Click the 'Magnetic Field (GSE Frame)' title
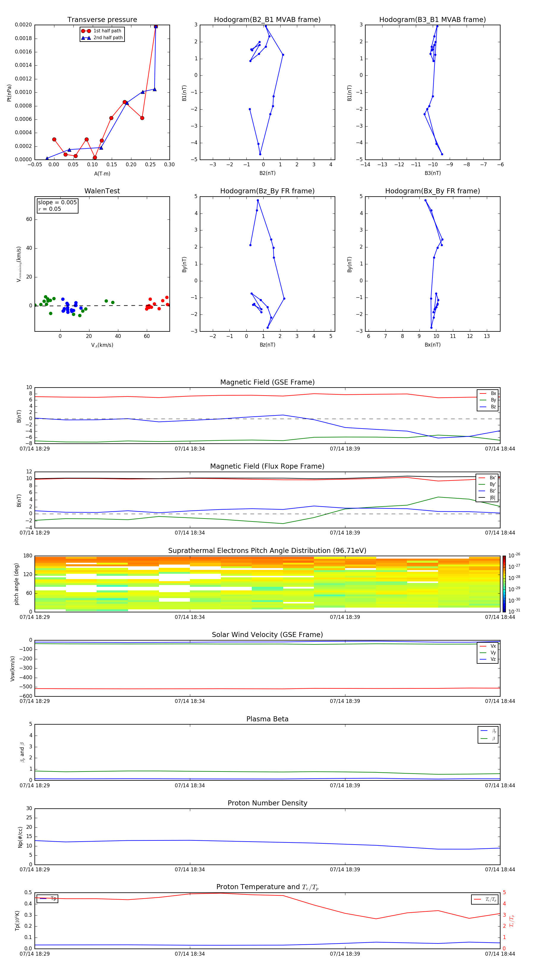The height and width of the screenshot is (980, 535). [x=267, y=382]
